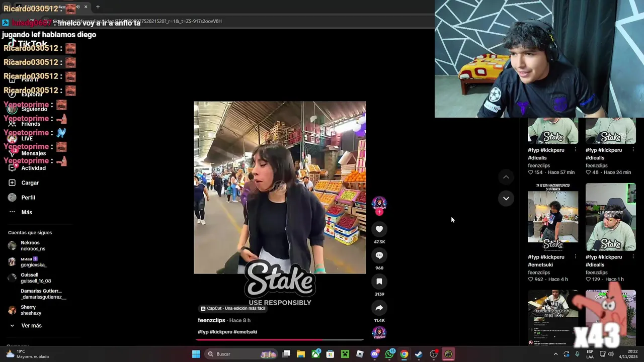Open followed account gorgievska_
This screenshot has height=362, width=644.
coord(33,262)
